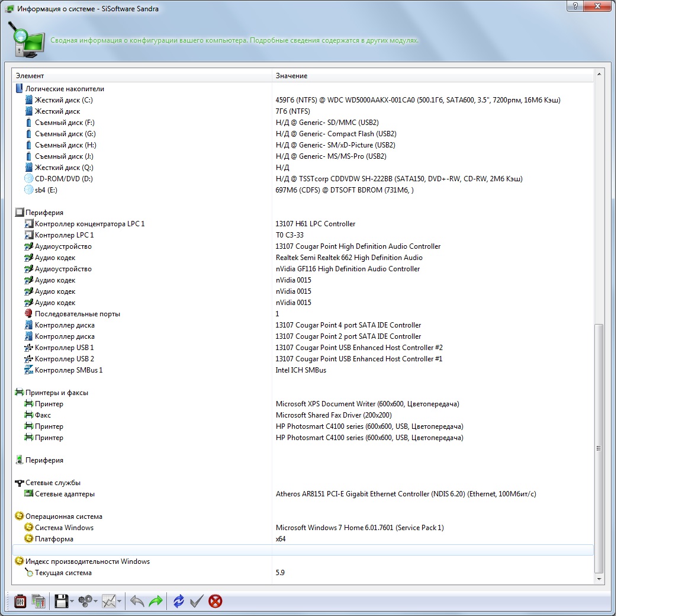Open the save icon's dropdown arrow

point(72,602)
